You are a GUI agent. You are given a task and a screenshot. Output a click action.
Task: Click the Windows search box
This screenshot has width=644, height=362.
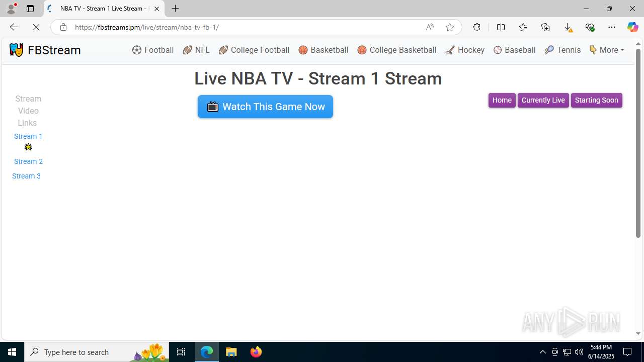tap(97, 352)
